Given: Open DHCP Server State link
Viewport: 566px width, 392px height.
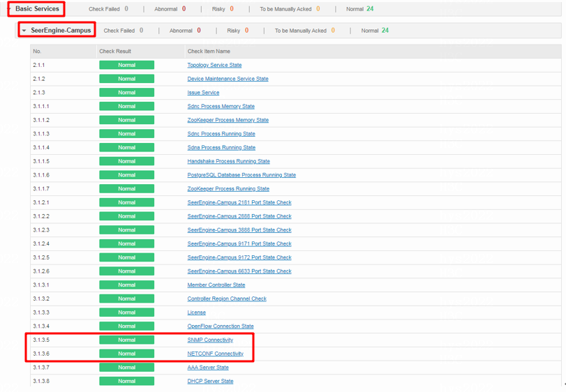Looking at the screenshot, I should 210,381.
